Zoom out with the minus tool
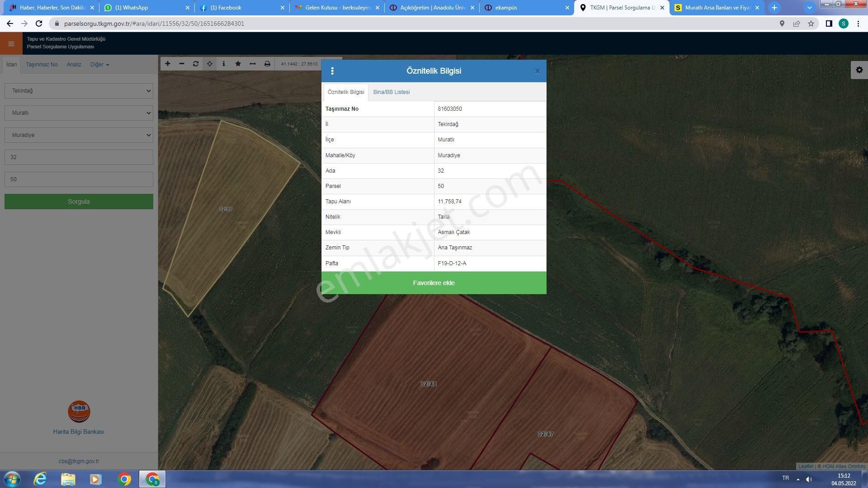 click(x=182, y=64)
